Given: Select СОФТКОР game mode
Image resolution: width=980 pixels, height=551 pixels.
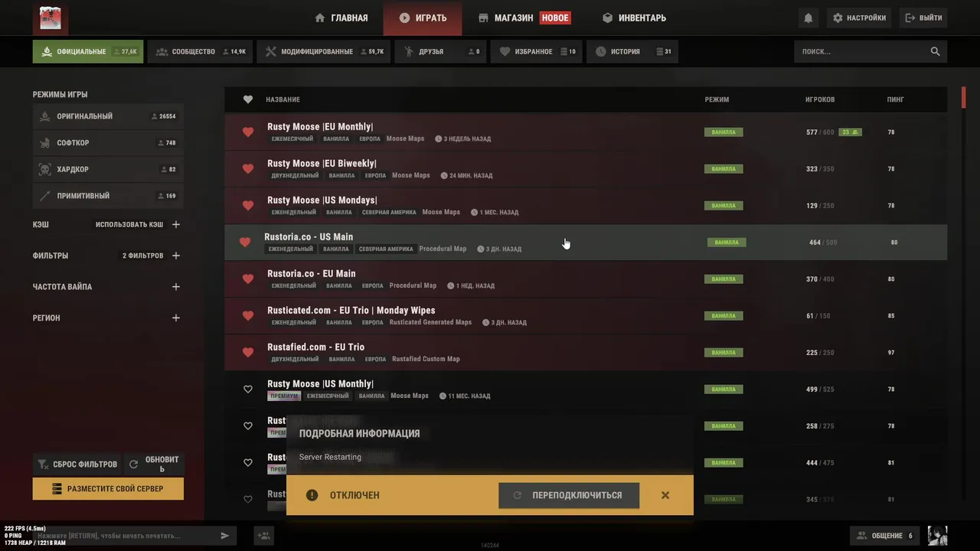Looking at the screenshot, I should [106, 143].
